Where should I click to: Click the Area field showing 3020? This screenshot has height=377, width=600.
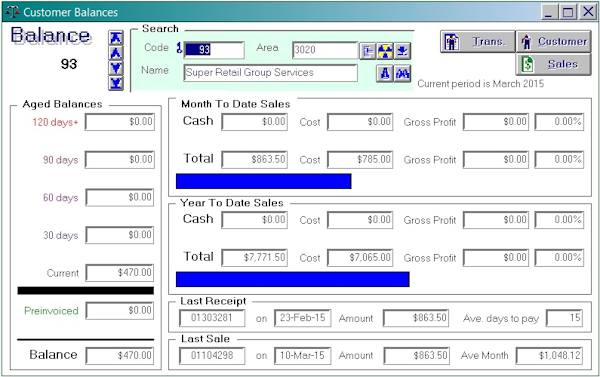tap(325, 50)
